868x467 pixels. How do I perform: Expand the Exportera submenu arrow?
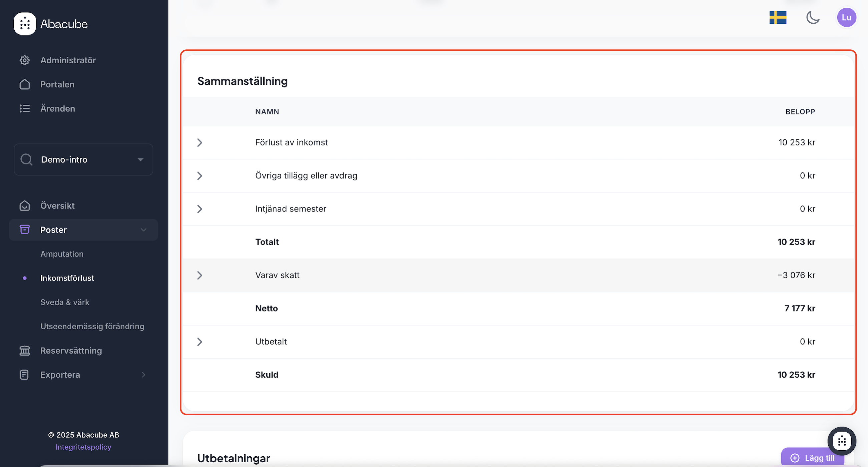143,375
